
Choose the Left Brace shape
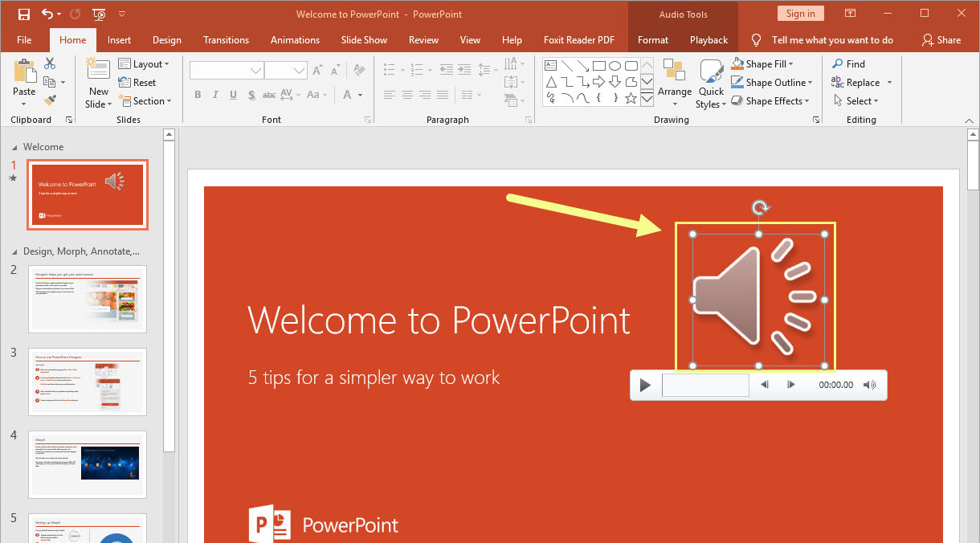tap(599, 99)
